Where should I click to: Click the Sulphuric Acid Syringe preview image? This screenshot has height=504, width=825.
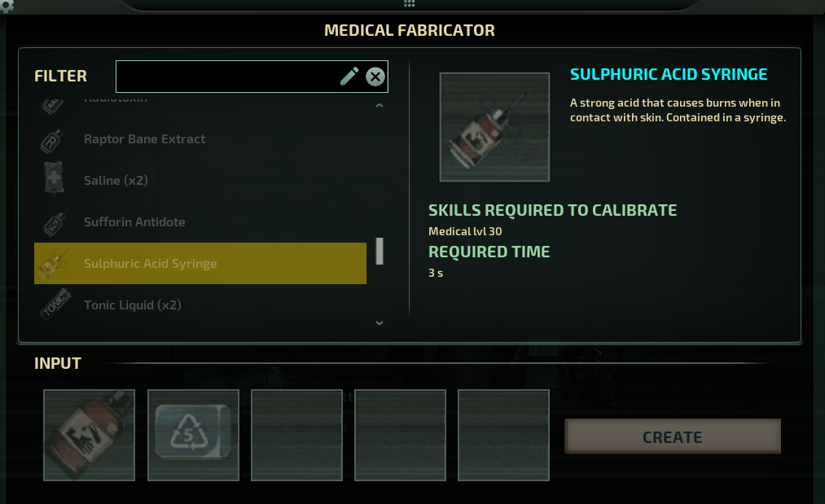click(494, 126)
